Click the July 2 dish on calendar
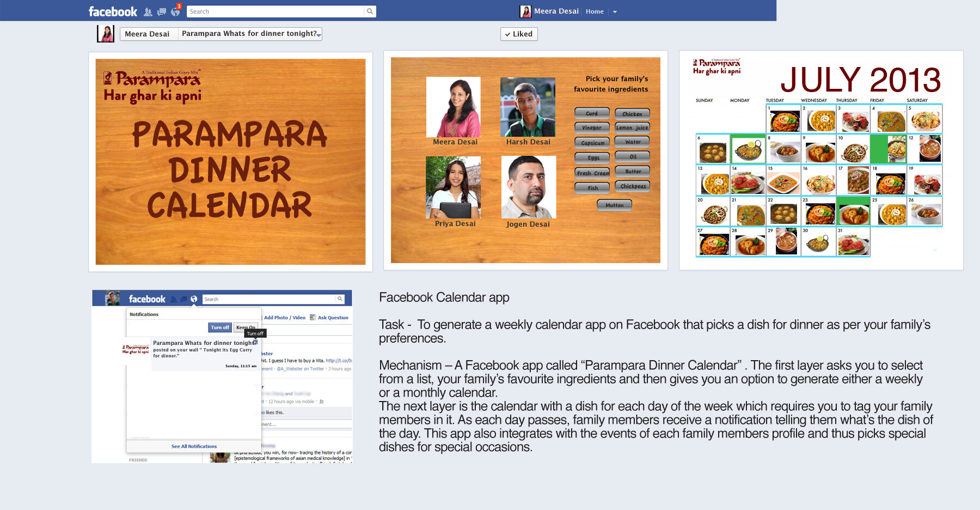Image resolution: width=980 pixels, height=510 pixels. tap(821, 121)
